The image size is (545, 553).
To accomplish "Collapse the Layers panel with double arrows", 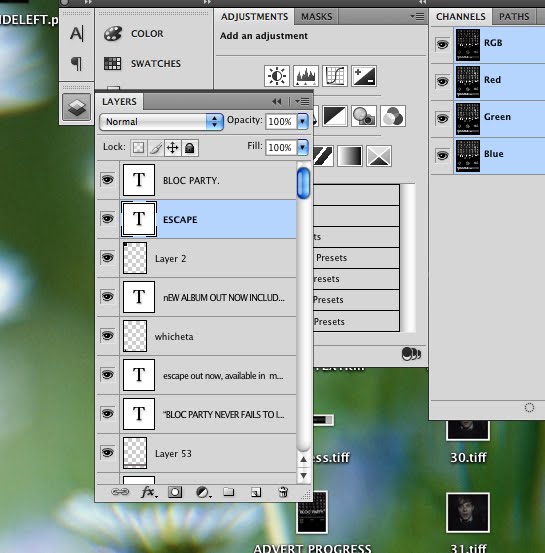I will coord(277,102).
